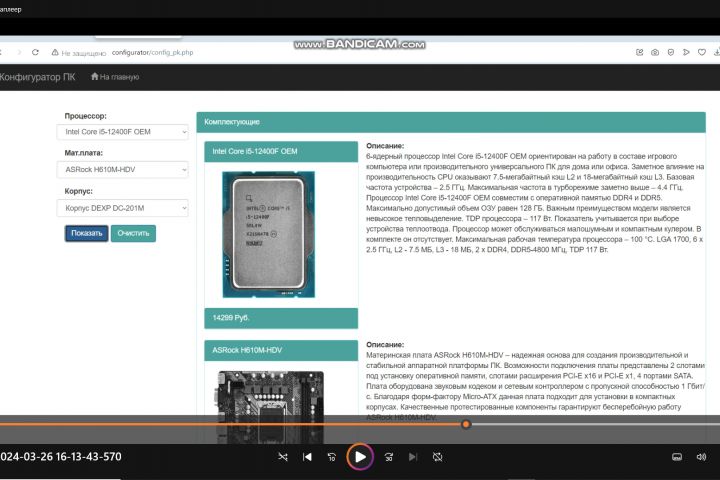This screenshot has width=720, height=480.
Task: Toggle shuffle in the player controls
Action: 283,457
